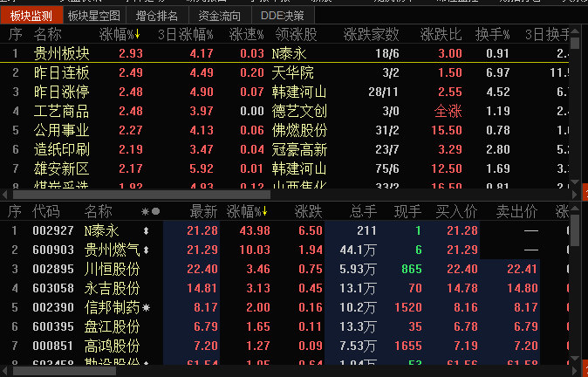The image size is (588, 377).
Task: Click the stock list vertical scrollbar thumb
Action: (575, 230)
